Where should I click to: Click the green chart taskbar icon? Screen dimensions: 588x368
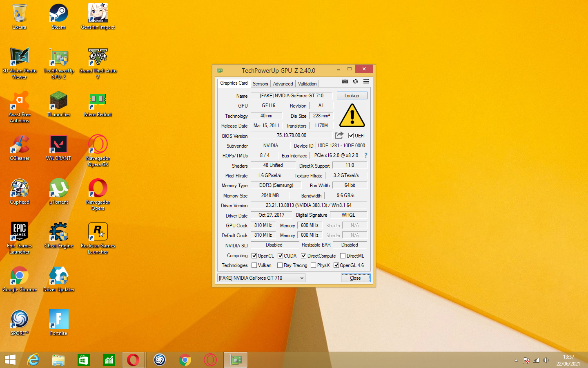(109, 360)
